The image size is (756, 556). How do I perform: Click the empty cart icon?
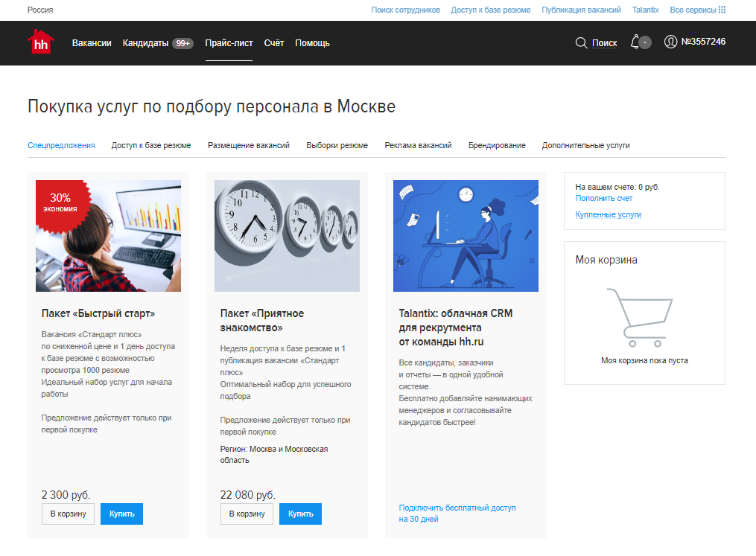click(641, 318)
